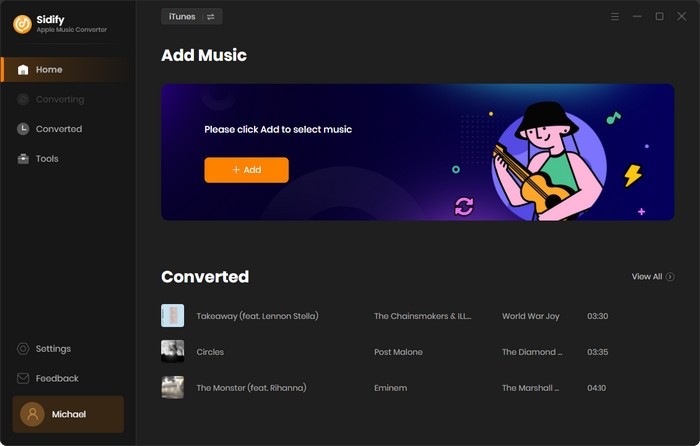The width and height of the screenshot is (700, 446).
Task: Click the Michael user avatar icon
Action: (32, 414)
